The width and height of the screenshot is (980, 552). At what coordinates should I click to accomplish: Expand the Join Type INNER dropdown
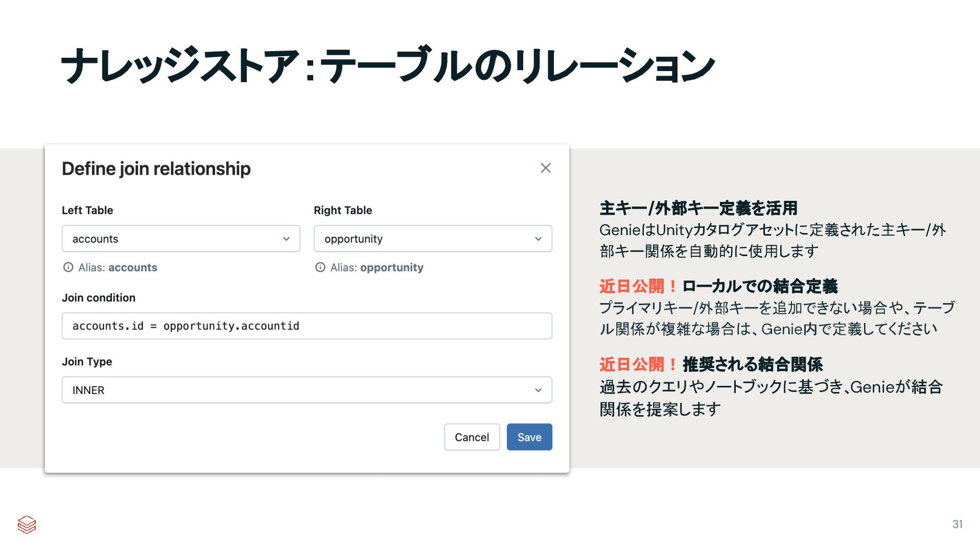tap(307, 390)
